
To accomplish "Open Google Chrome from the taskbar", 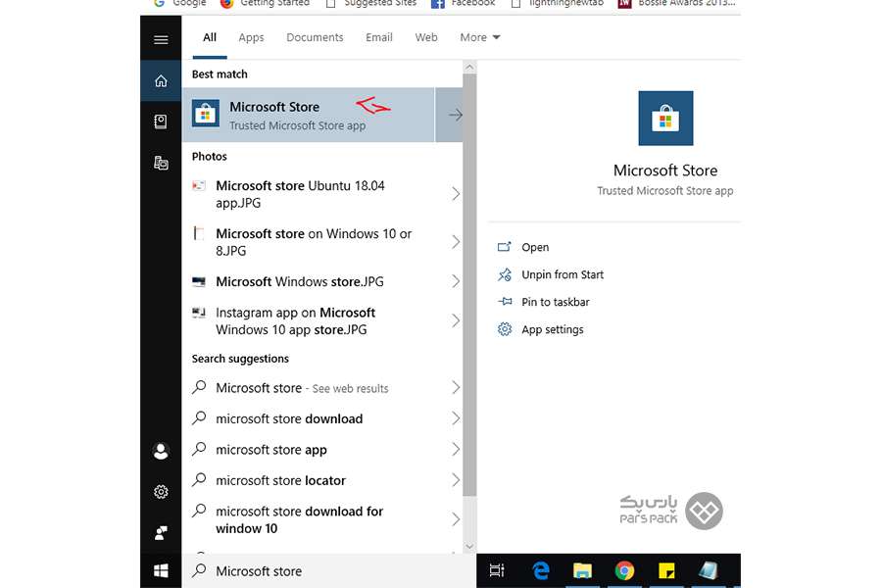I will tap(624, 570).
